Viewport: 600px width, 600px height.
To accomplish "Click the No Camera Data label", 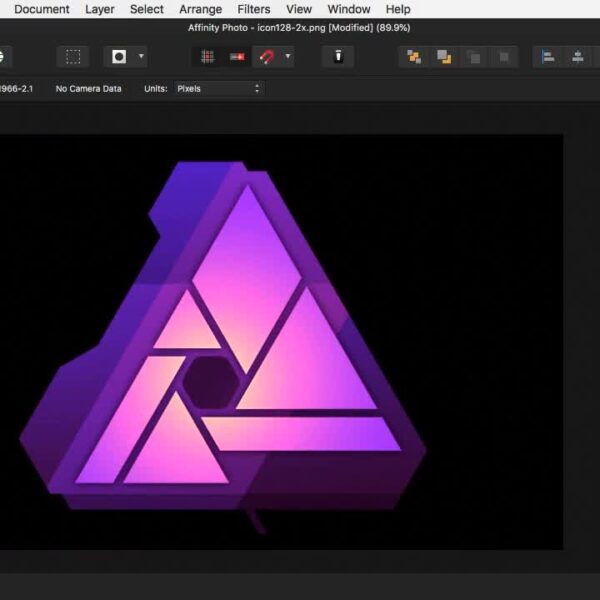I will 88,89.
